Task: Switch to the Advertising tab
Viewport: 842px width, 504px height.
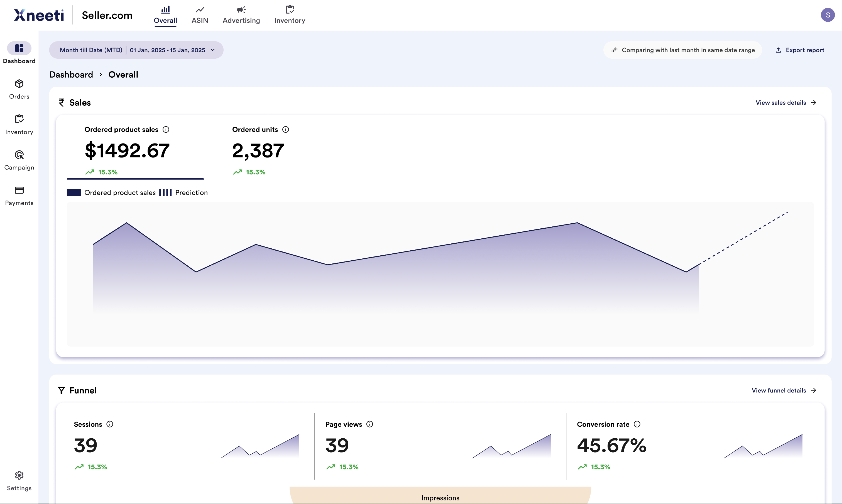Action: pos(241,15)
